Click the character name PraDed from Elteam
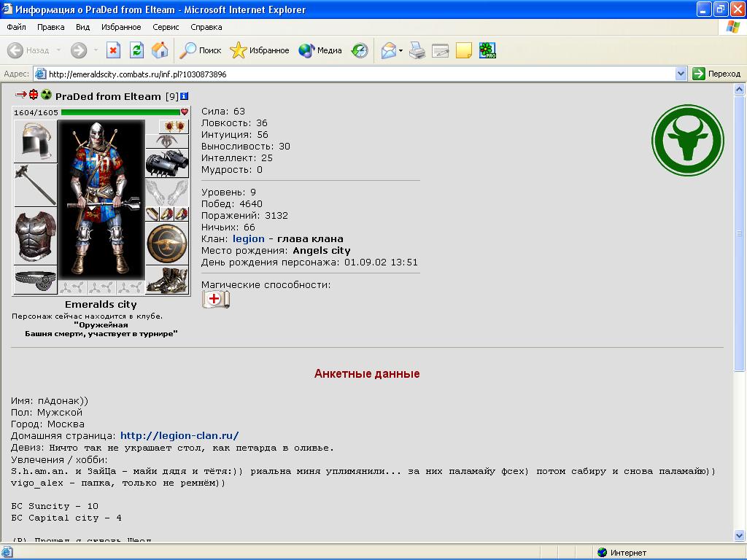747x560 pixels. coord(108,96)
